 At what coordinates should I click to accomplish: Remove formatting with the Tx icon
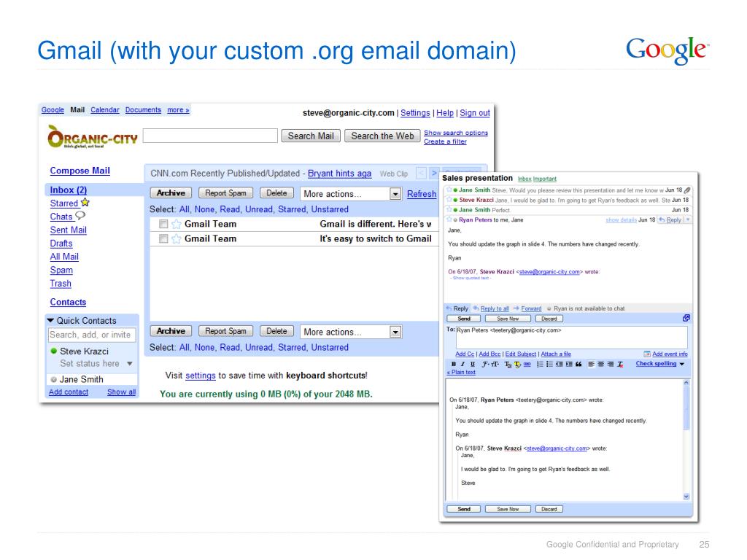pos(620,365)
